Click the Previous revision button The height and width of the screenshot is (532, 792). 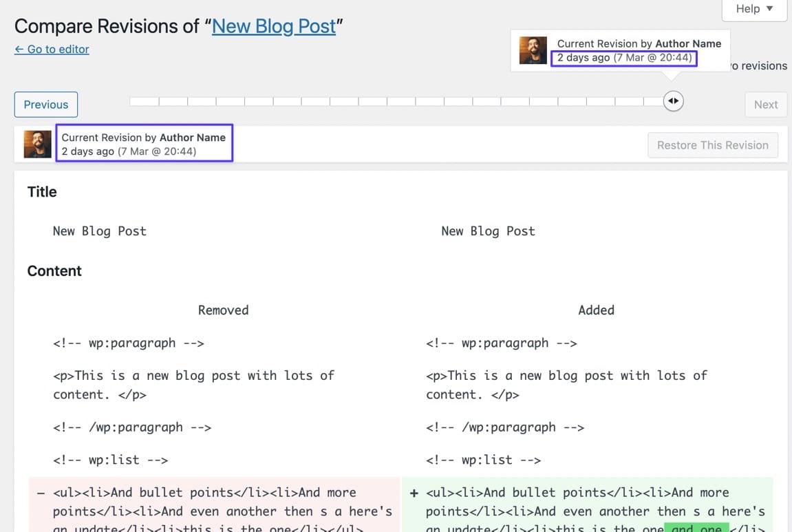point(46,105)
